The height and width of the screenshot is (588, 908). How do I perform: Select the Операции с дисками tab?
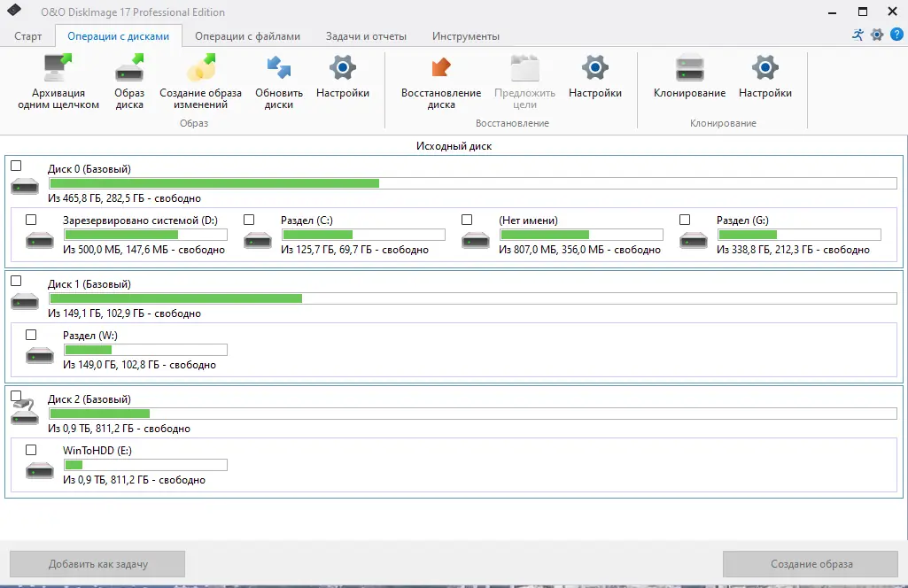coord(118,36)
